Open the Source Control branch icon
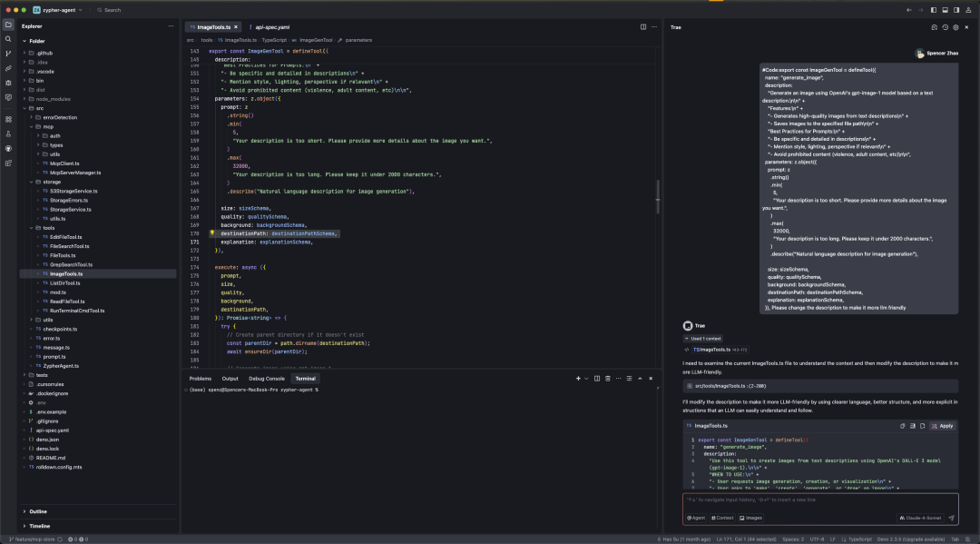Image resolution: width=980 pixels, height=544 pixels. click(x=8, y=54)
